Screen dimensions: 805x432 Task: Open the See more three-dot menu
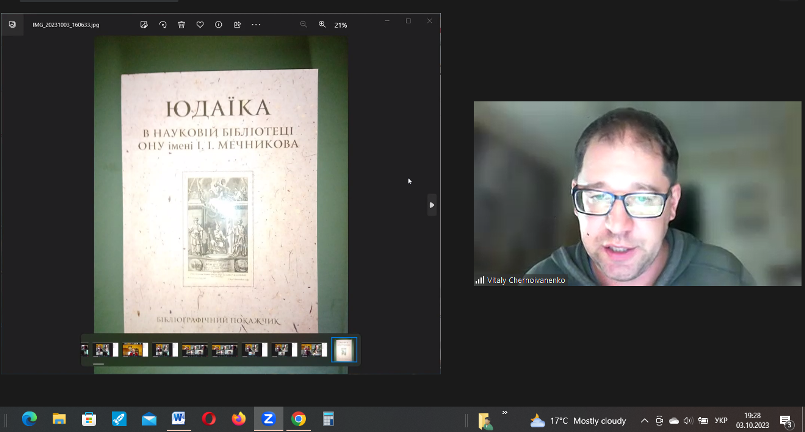[256, 24]
